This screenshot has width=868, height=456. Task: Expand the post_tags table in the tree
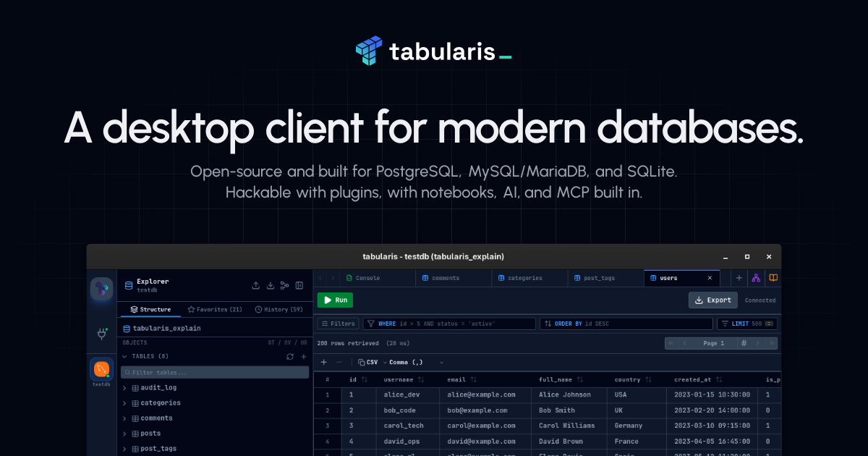pos(124,449)
